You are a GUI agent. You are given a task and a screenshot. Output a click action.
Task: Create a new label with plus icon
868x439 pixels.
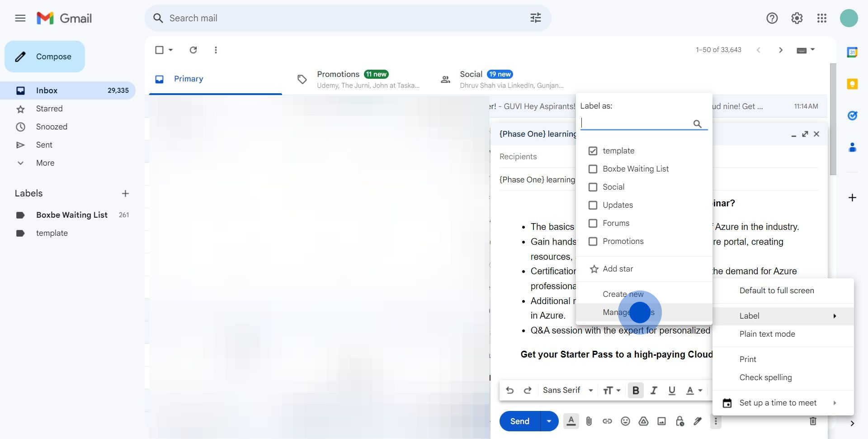[x=125, y=194]
